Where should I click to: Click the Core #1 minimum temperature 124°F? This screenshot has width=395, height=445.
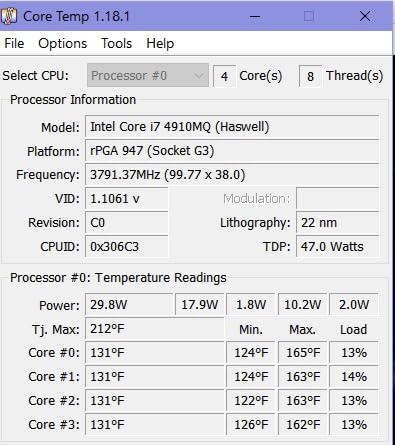(251, 377)
